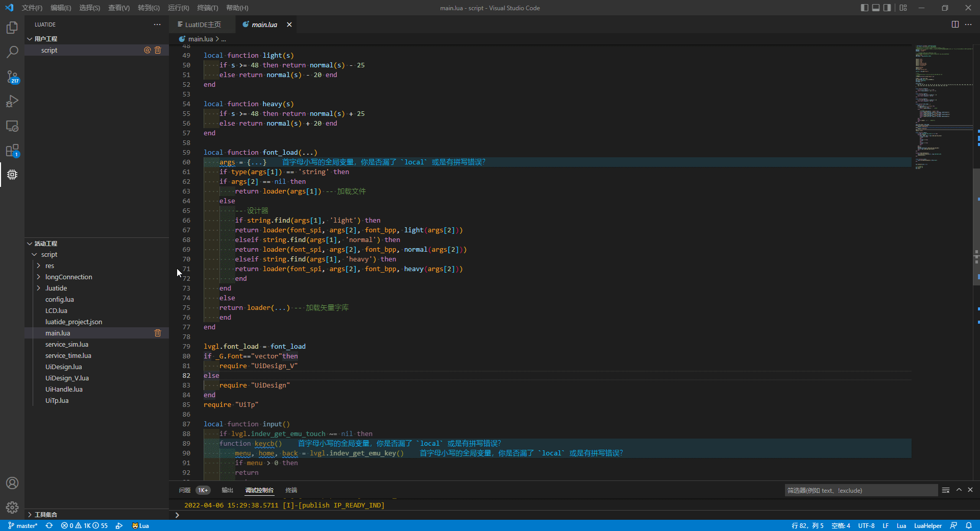Change indentation via 空格: 4
The width and height of the screenshot is (980, 531).
click(x=841, y=525)
